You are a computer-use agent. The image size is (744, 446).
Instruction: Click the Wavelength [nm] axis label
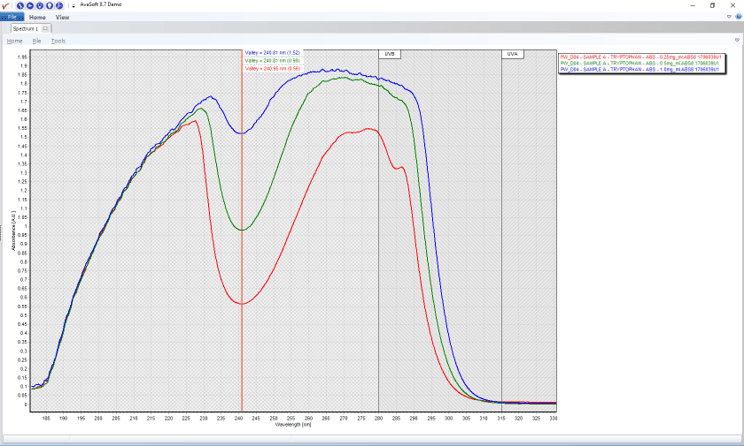coord(293,425)
